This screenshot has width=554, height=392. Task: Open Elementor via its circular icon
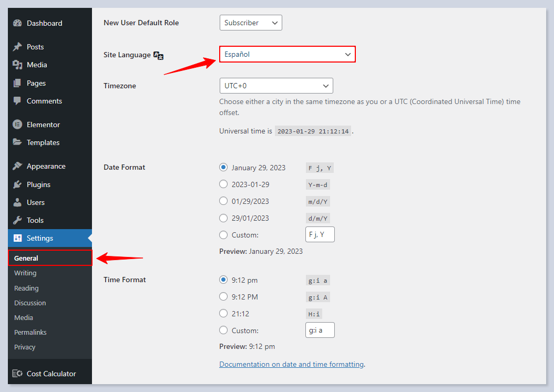tap(17, 125)
